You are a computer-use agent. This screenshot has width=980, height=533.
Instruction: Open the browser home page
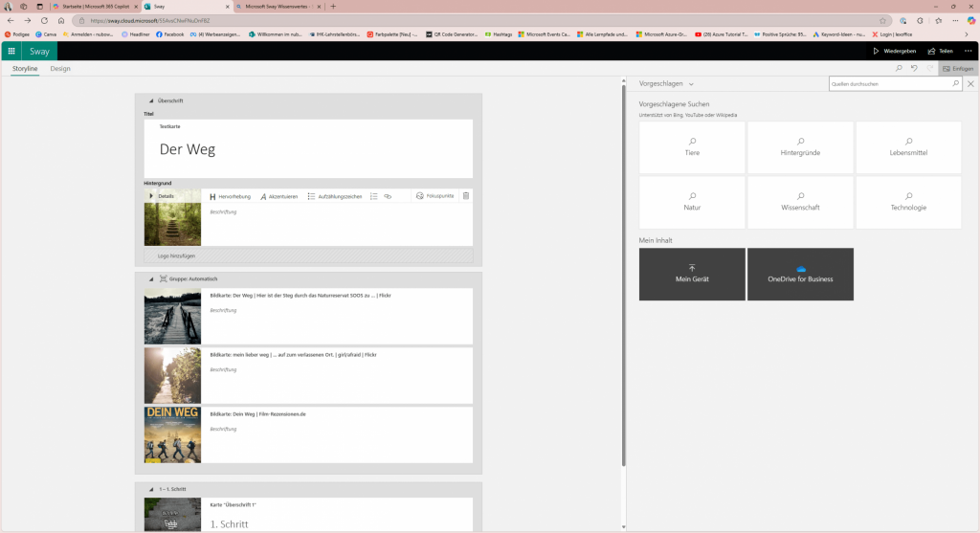[61, 21]
